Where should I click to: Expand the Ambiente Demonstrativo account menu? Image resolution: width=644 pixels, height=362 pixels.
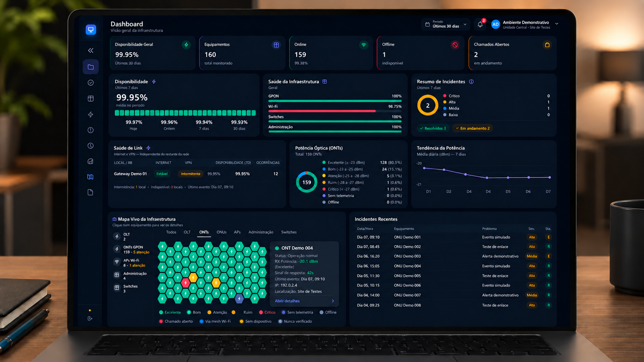point(557,24)
